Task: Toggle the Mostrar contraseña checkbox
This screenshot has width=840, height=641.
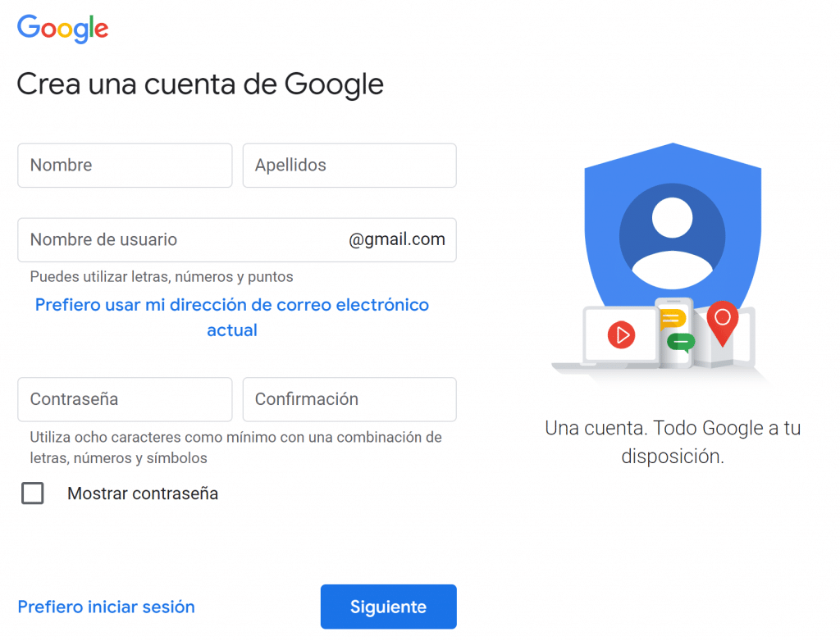Action: [33, 493]
